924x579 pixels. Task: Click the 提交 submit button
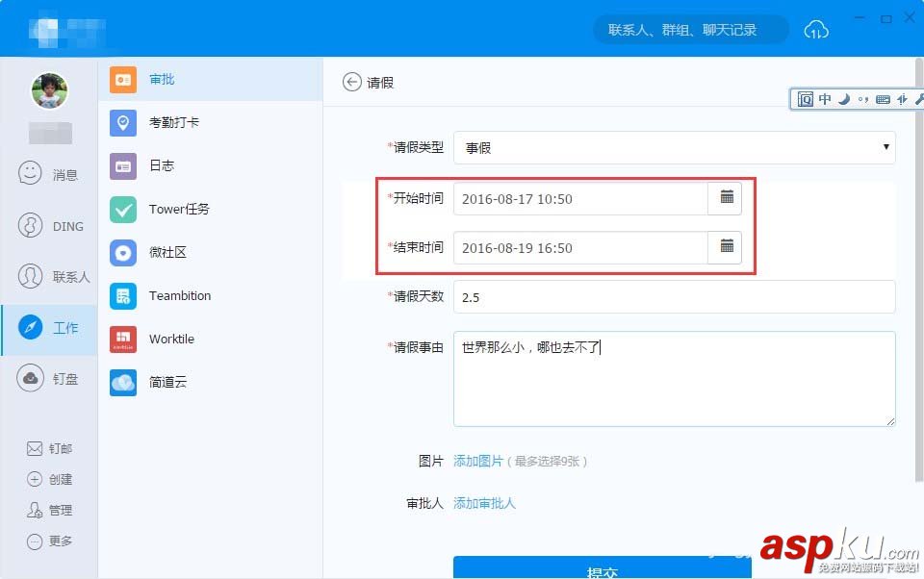pyautogui.click(x=603, y=567)
